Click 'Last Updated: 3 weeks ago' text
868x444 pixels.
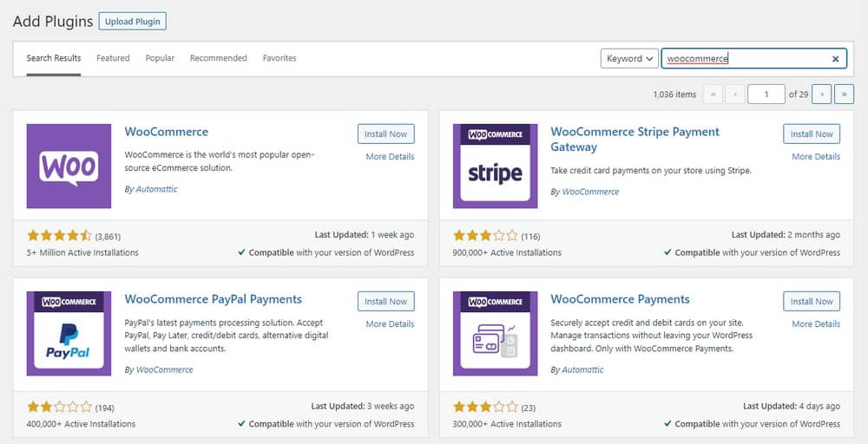pyautogui.click(x=363, y=407)
